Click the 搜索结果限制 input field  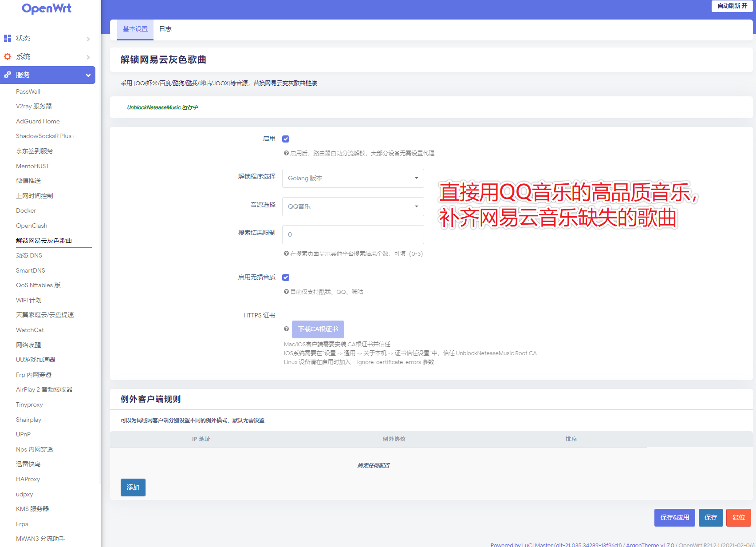[353, 234]
